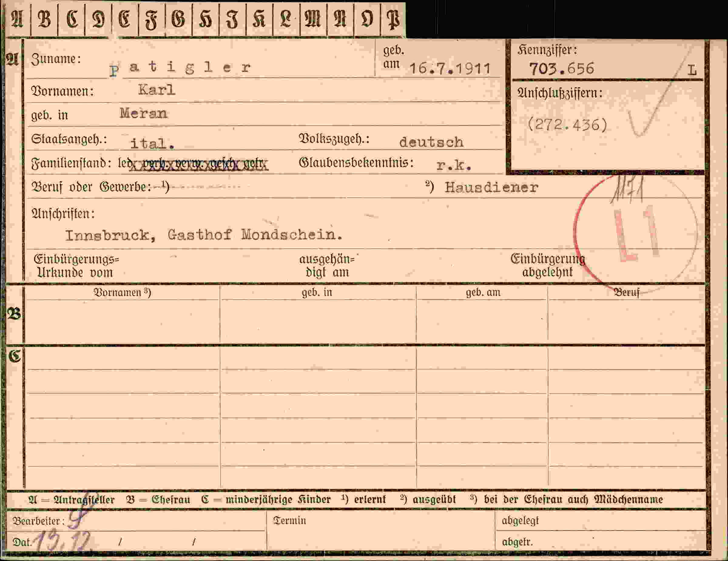Click the Anschlußziffern label

560,93
